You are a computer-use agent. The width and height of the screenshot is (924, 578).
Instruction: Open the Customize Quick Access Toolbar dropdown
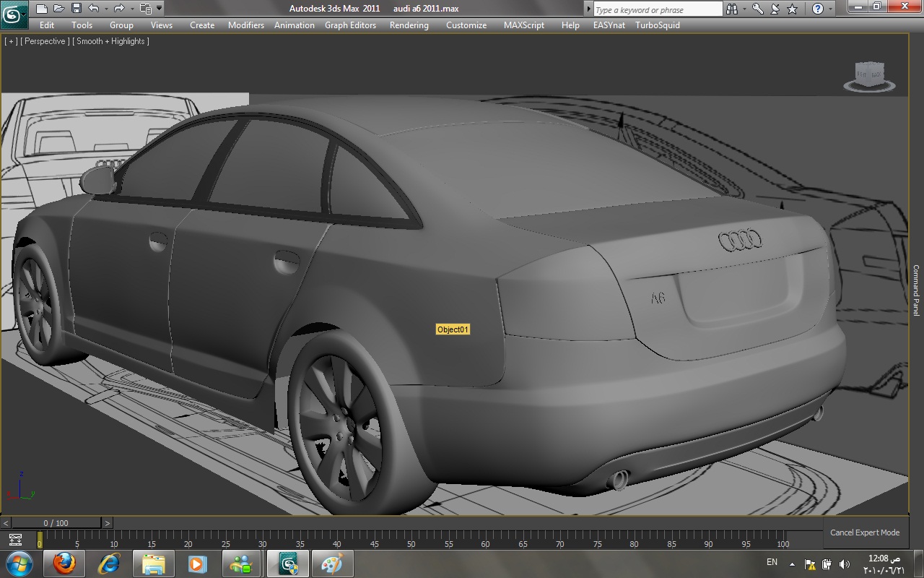pos(160,9)
